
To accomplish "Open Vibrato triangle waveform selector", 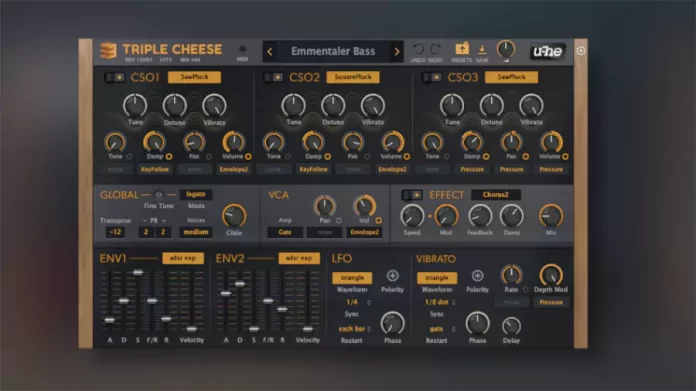I will click(x=437, y=278).
